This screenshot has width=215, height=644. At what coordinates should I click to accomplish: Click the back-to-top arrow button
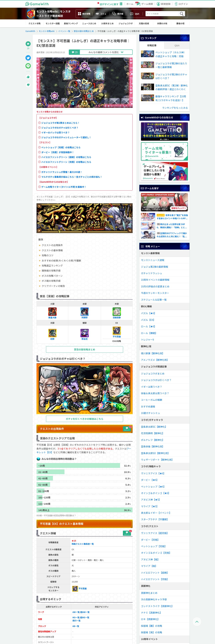pos(197,621)
